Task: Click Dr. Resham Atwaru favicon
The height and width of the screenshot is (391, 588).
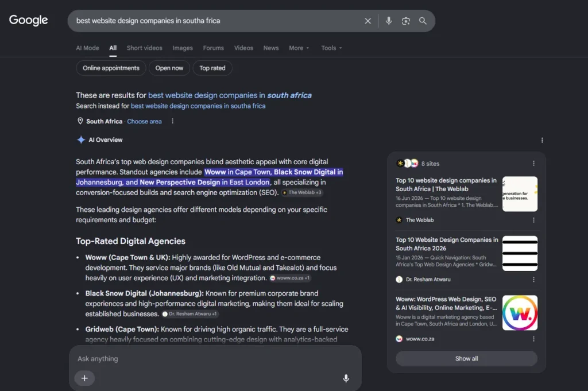Action: (399, 280)
